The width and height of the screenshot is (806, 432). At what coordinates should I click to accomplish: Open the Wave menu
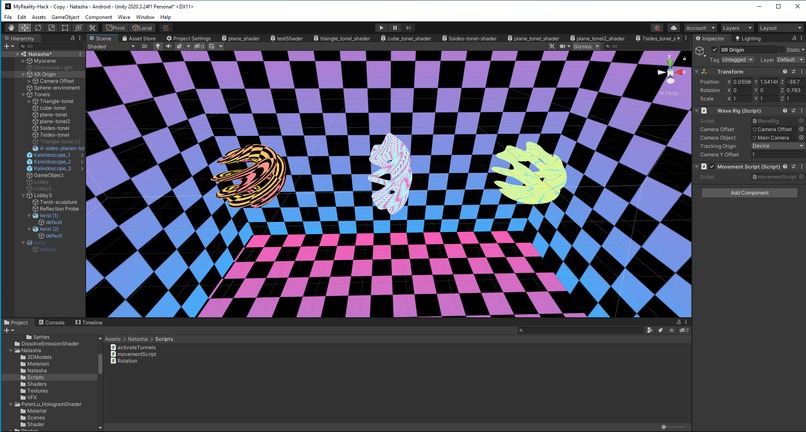click(x=124, y=17)
